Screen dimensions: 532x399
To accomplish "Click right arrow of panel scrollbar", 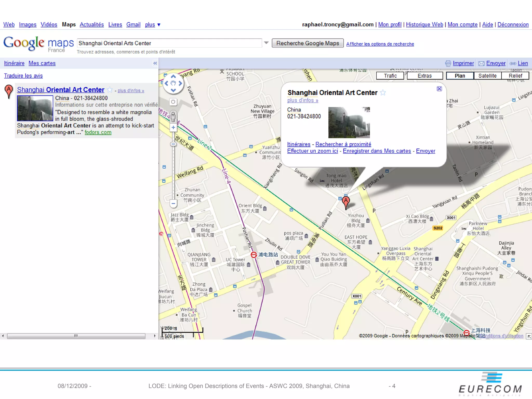I will click(x=155, y=336).
